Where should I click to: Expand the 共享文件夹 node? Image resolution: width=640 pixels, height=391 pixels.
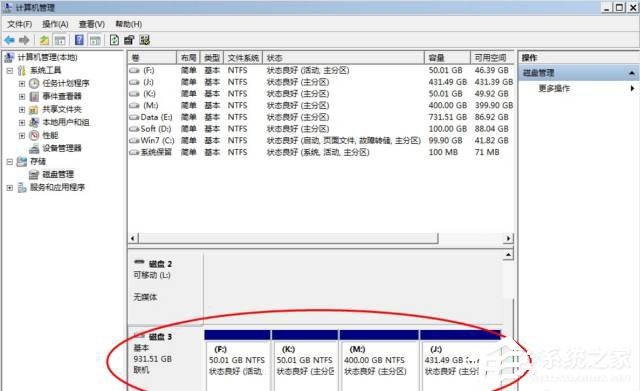click(22, 110)
